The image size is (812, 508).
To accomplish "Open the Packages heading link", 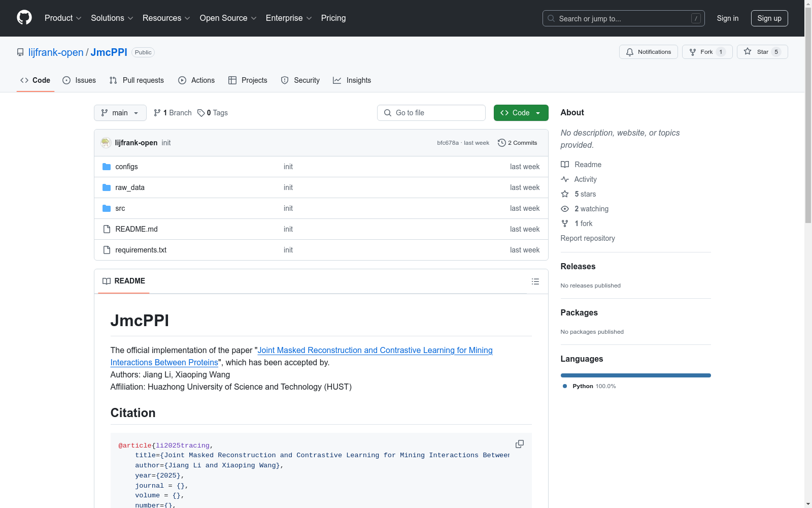I will click(x=579, y=312).
